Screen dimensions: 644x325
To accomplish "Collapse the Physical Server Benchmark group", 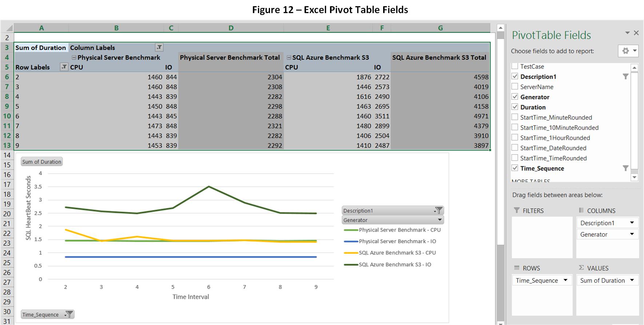I will pyautogui.click(x=74, y=57).
